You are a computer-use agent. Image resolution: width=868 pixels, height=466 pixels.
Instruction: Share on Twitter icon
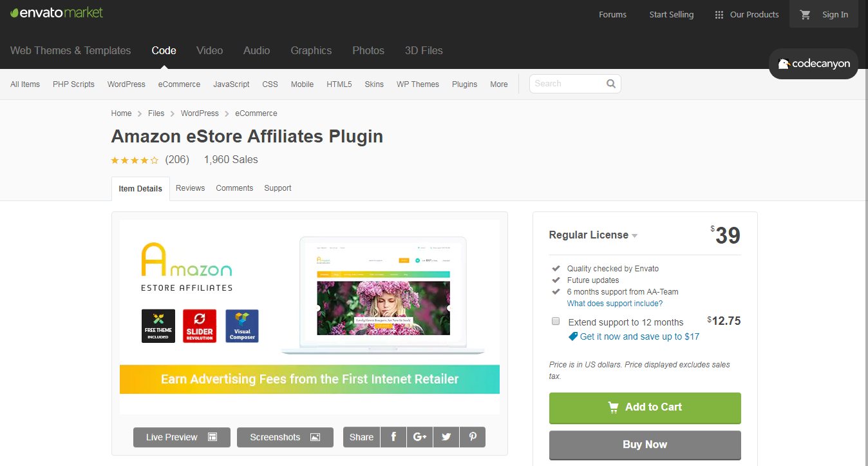click(x=446, y=437)
